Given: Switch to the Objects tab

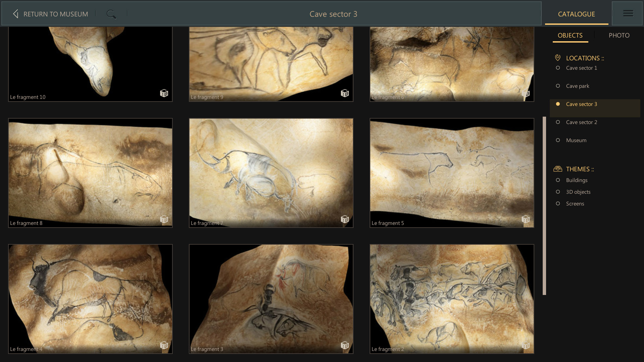Looking at the screenshot, I should point(570,35).
